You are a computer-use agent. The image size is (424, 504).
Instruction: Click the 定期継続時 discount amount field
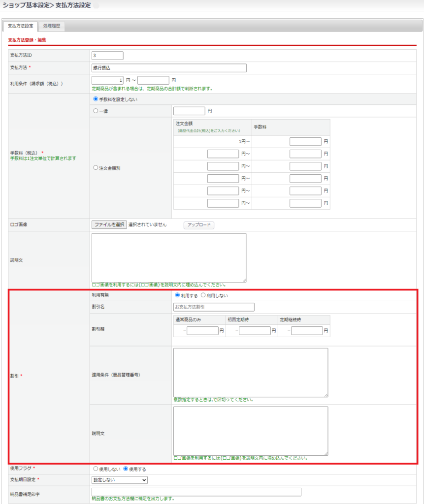tap(307, 331)
